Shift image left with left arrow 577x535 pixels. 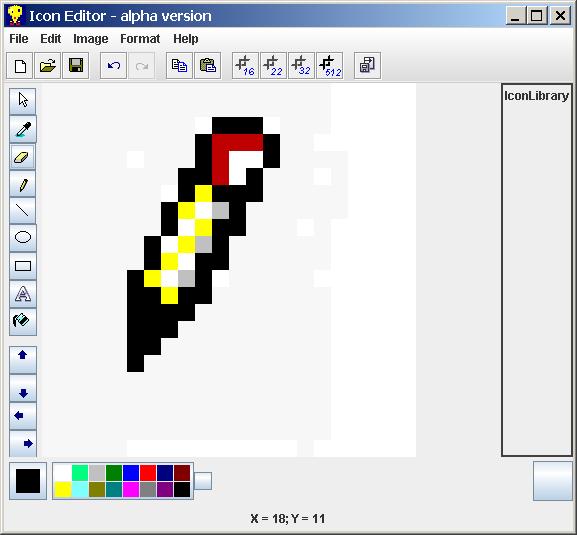(23, 416)
